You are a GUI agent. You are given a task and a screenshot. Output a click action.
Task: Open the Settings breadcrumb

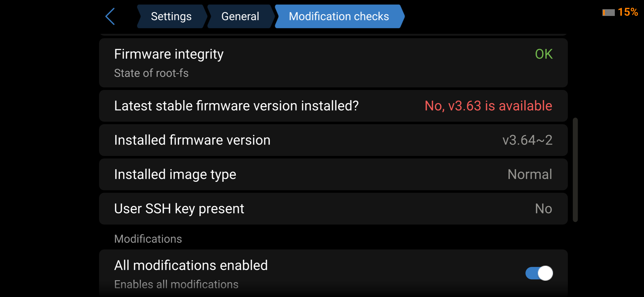click(x=171, y=16)
